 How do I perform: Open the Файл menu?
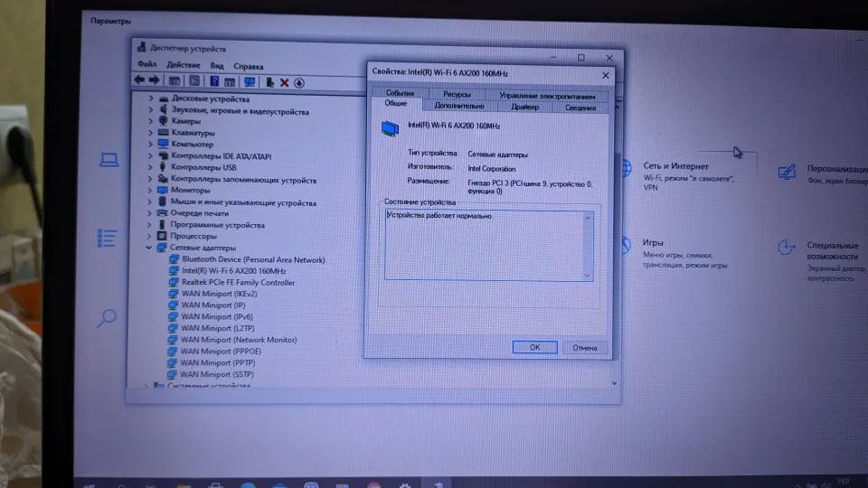[147, 64]
